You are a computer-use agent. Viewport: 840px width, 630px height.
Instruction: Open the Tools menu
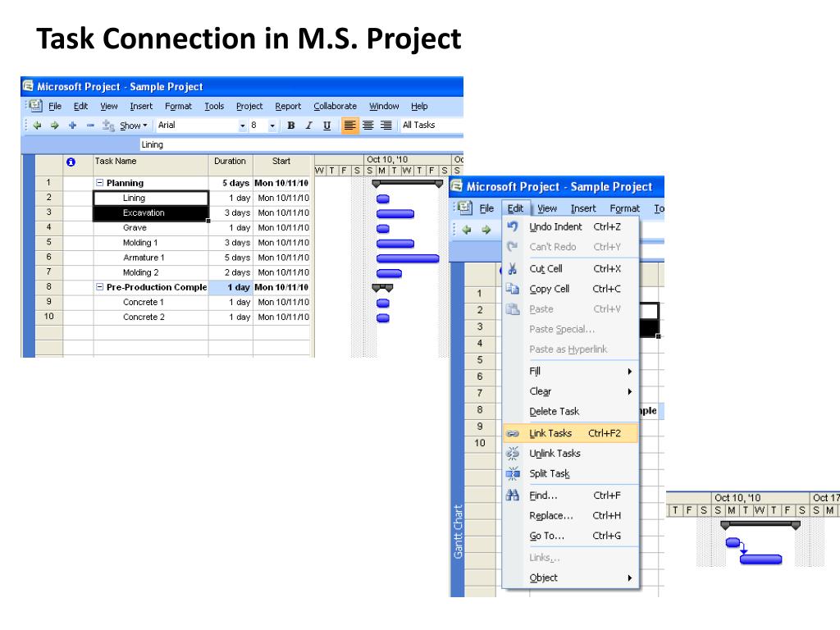(x=214, y=106)
